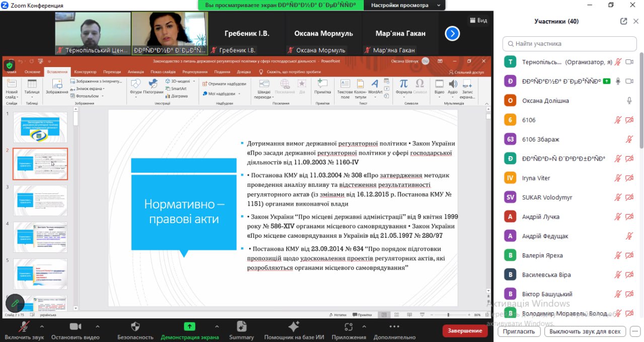Switch to Конструктор ribbon tab

click(x=85, y=72)
